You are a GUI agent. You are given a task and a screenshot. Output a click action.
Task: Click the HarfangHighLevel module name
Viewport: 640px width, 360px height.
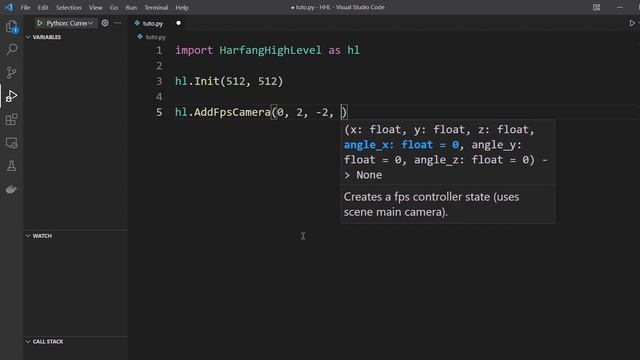[270, 50]
